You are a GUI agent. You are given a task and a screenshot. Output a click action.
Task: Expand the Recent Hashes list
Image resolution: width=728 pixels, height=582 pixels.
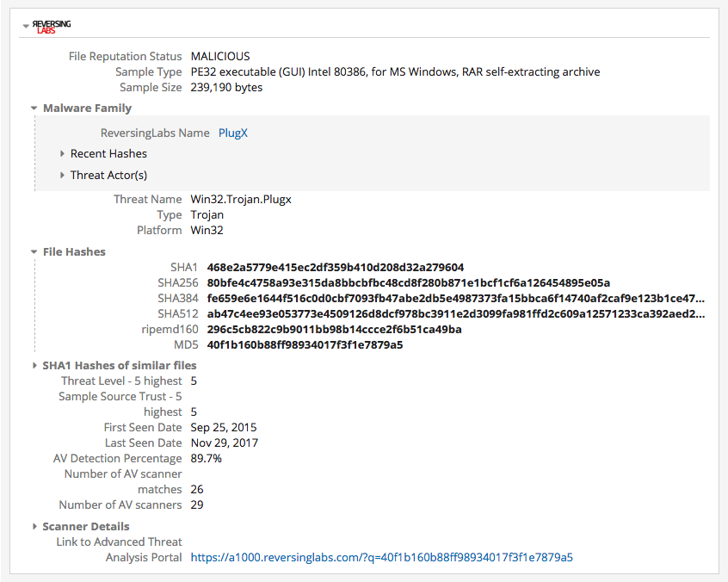[x=63, y=154]
